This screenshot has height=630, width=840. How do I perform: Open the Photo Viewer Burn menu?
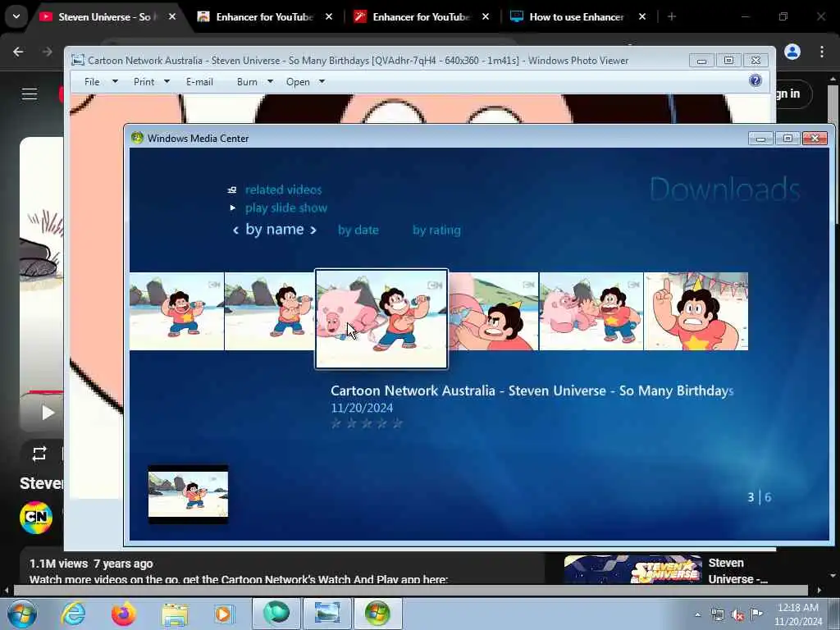coord(247,82)
